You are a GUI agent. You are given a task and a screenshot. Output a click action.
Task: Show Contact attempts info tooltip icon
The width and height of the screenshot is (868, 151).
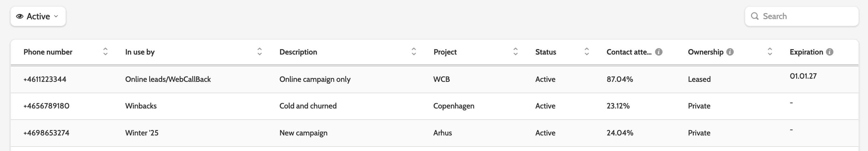(x=659, y=52)
